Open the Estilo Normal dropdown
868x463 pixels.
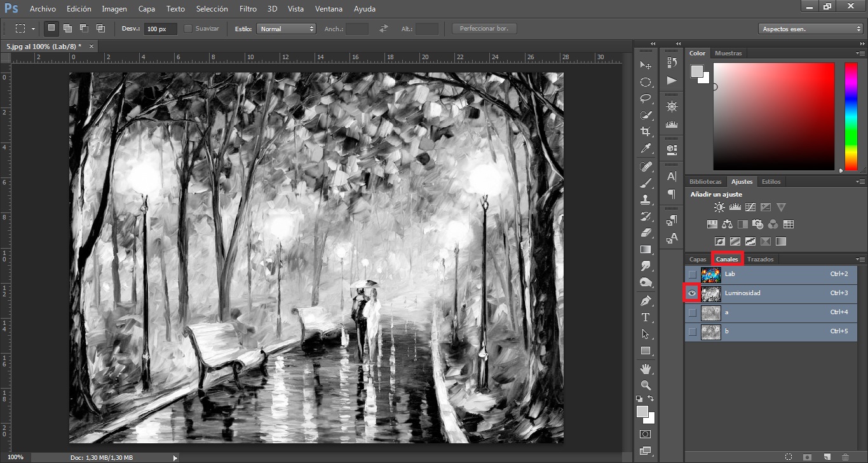tap(286, 29)
